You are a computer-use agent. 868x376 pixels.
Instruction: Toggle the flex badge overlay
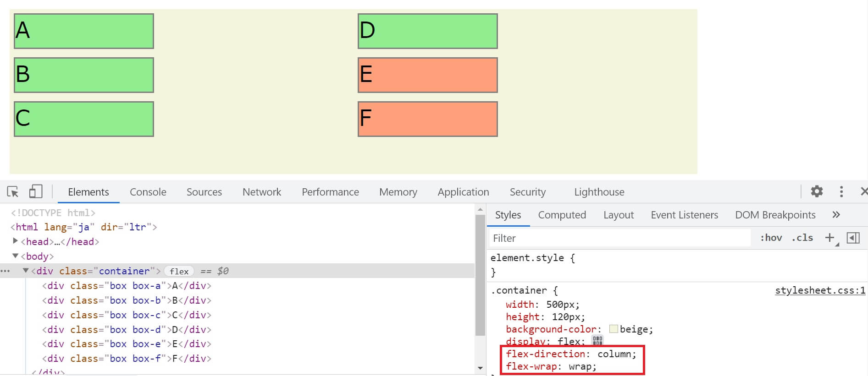coord(179,271)
